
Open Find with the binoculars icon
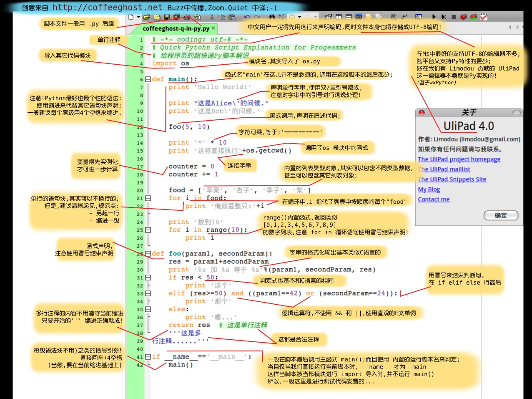coord(271,17)
